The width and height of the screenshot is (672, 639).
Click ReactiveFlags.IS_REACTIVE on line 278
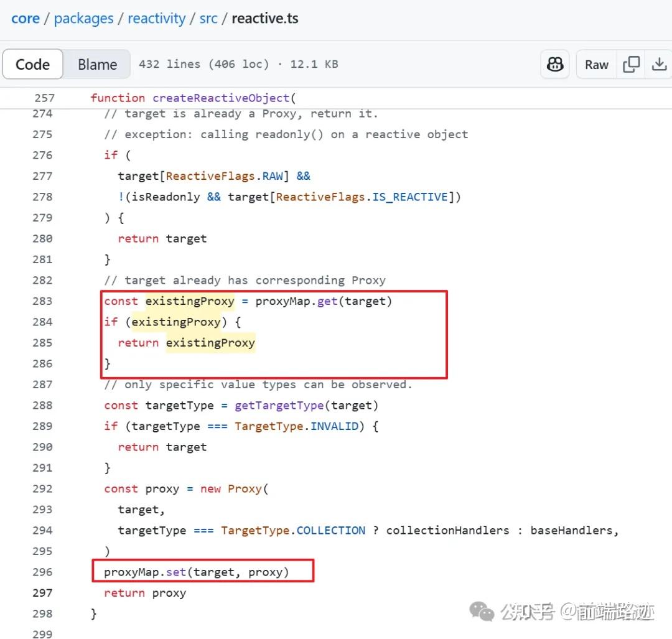[x=362, y=197]
